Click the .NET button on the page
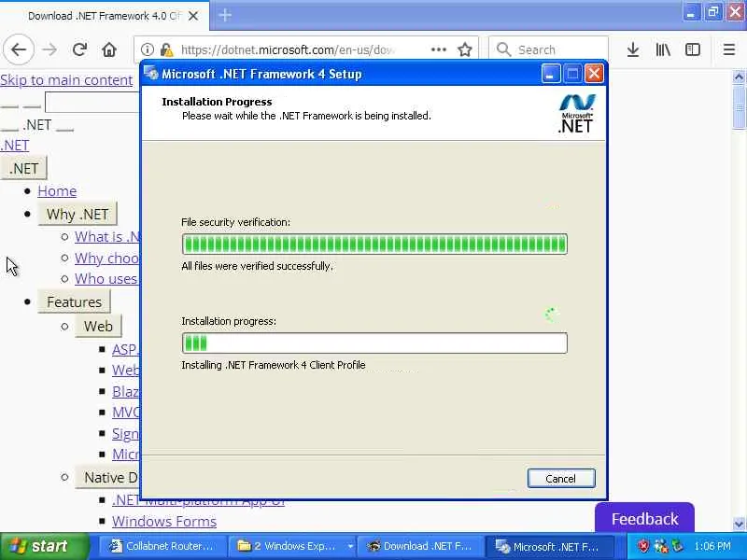Screen dimensions: 747x560 (x=23, y=168)
